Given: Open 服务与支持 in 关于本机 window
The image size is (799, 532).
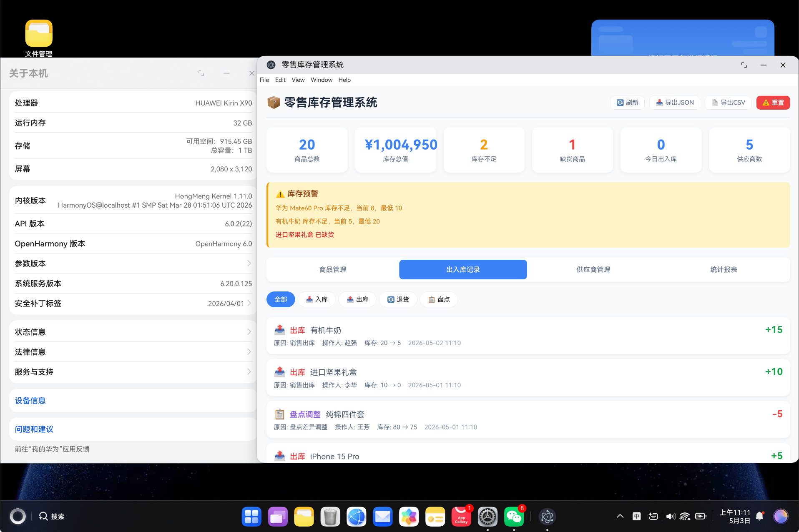Looking at the screenshot, I should (x=133, y=372).
